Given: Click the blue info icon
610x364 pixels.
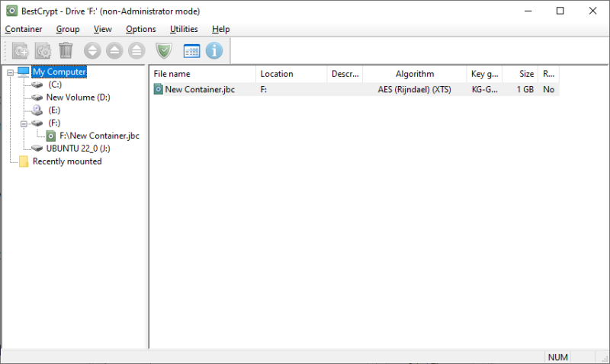Looking at the screenshot, I should [x=214, y=50].
